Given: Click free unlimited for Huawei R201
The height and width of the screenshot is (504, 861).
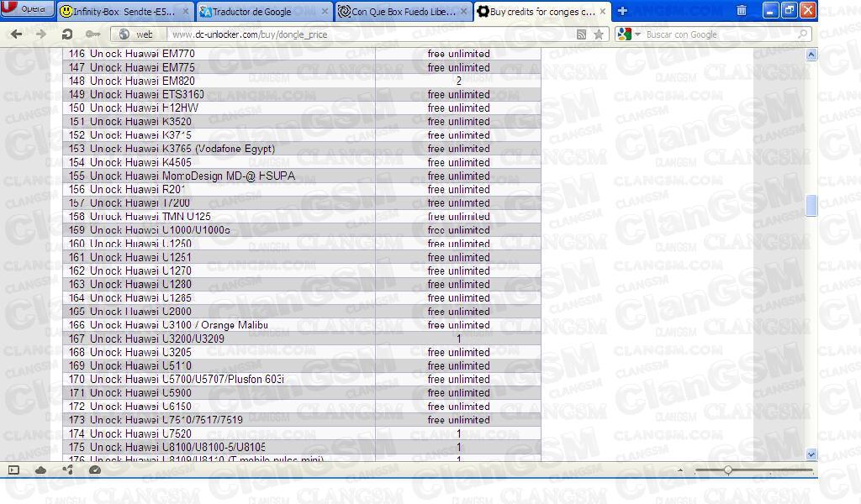Looking at the screenshot, I should point(458,189).
